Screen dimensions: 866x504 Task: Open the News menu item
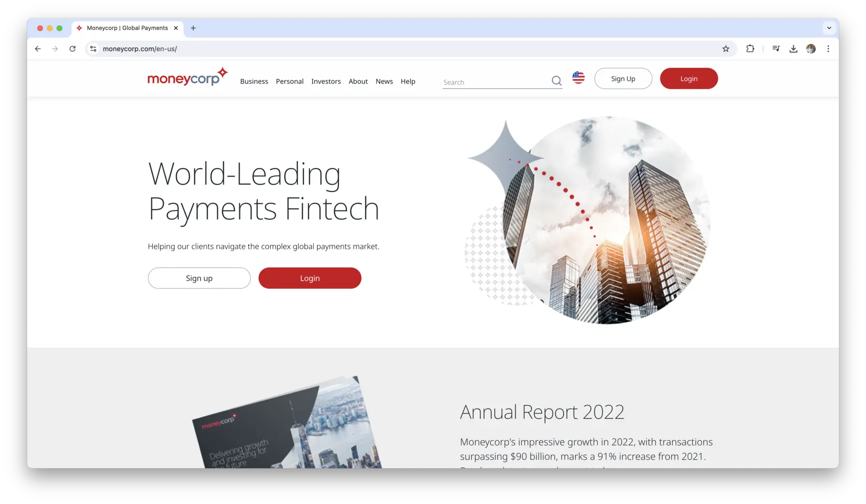(384, 81)
